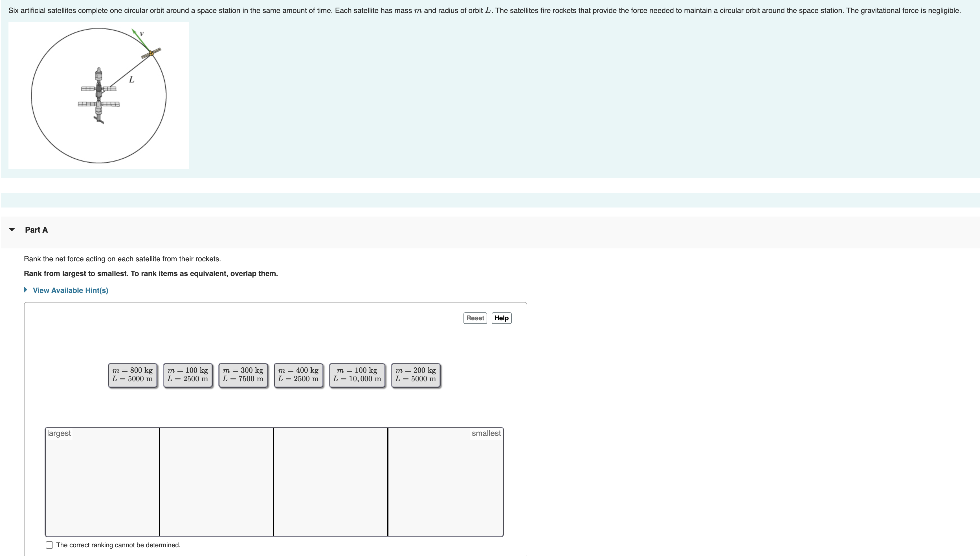The image size is (980, 556).
Task: Click the second ranking bin from left
Action: [216, 482]
